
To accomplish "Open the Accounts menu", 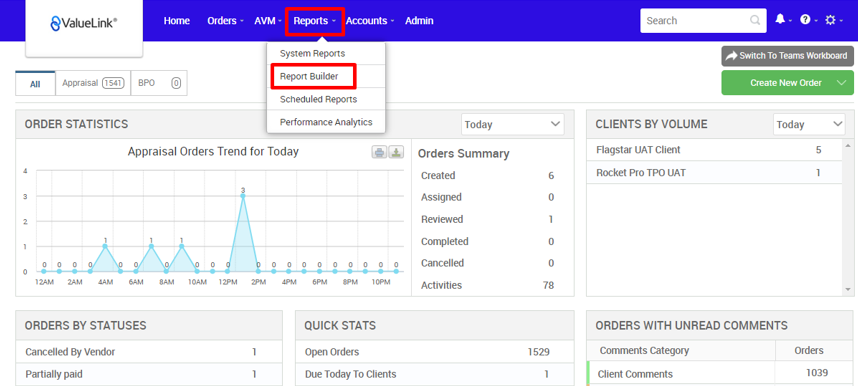I will pos(370,21).
